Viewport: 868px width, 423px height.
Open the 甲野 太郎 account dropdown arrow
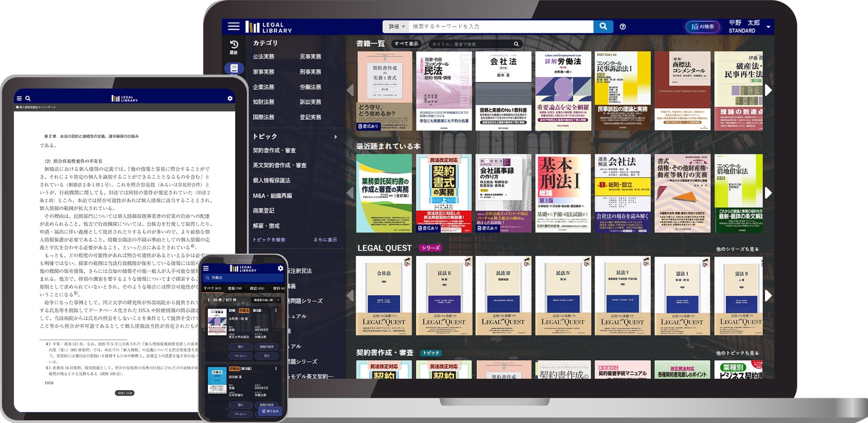click(768, 27)
